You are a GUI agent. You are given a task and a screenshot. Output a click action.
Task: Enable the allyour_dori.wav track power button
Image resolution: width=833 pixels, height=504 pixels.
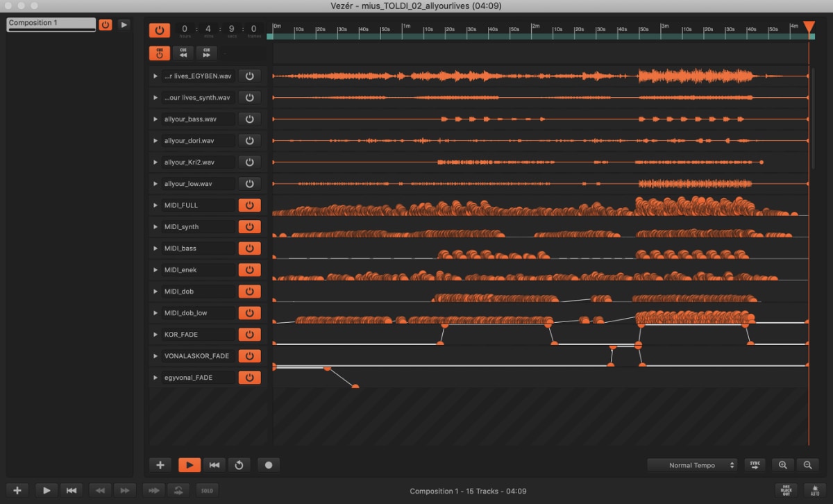(x=249, y=140)
